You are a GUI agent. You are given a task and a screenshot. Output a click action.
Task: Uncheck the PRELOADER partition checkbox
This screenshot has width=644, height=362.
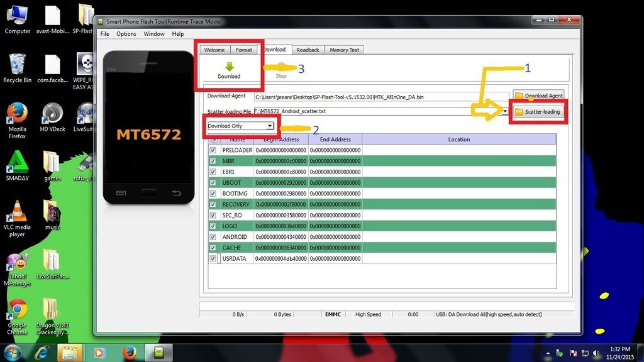[x=213, y=150]
